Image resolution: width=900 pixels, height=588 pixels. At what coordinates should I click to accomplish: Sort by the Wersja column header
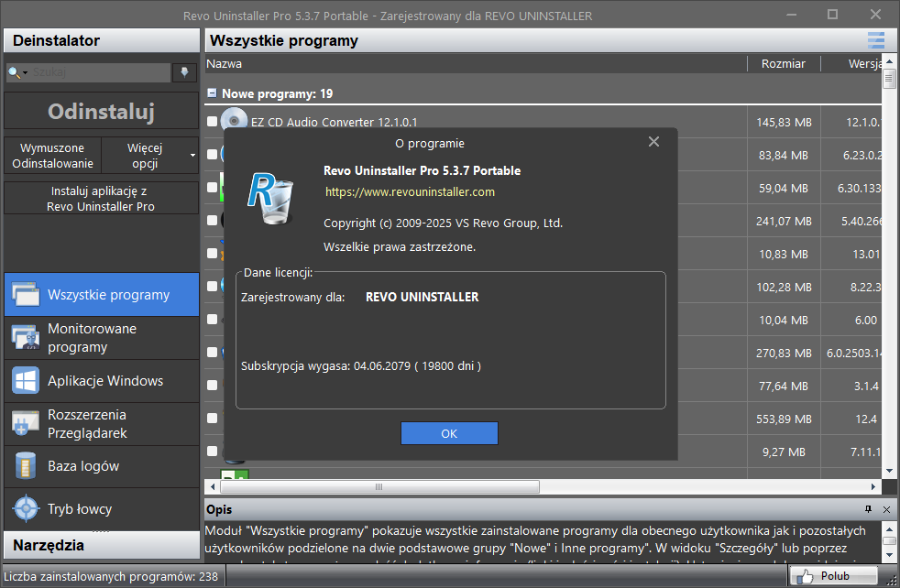tap(851, 64)
